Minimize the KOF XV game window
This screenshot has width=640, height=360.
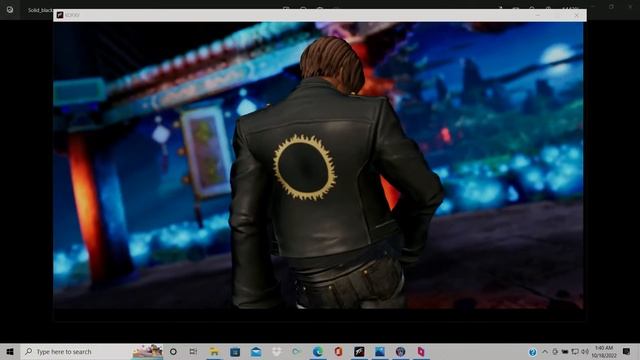tap(538, 15)
